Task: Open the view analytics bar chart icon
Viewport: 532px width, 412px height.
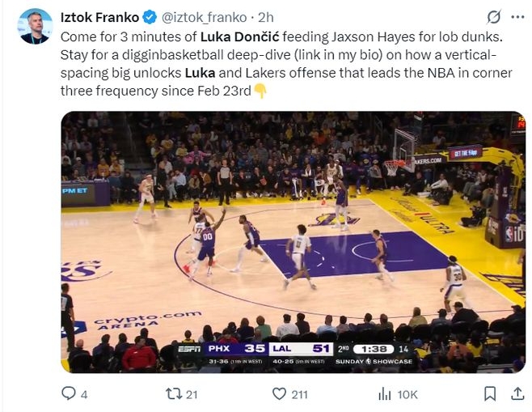Action: click(x=385, y=393)
